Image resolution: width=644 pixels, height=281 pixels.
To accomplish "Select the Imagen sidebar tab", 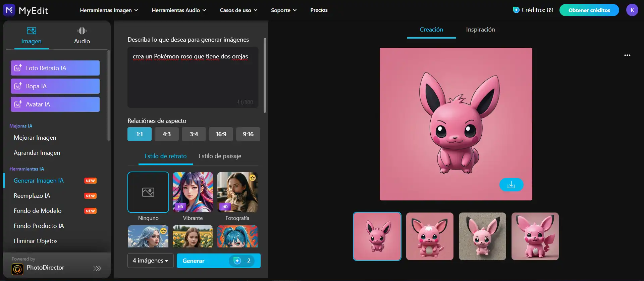I will click(32, 36).
